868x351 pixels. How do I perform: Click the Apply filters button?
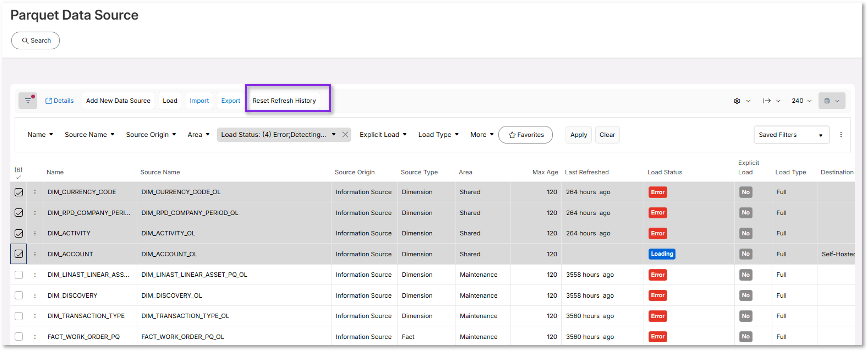pos(579,135)
